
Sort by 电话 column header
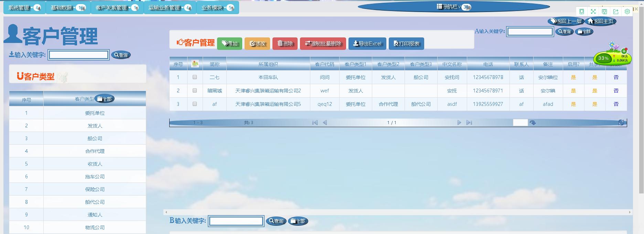coord(488,64)
